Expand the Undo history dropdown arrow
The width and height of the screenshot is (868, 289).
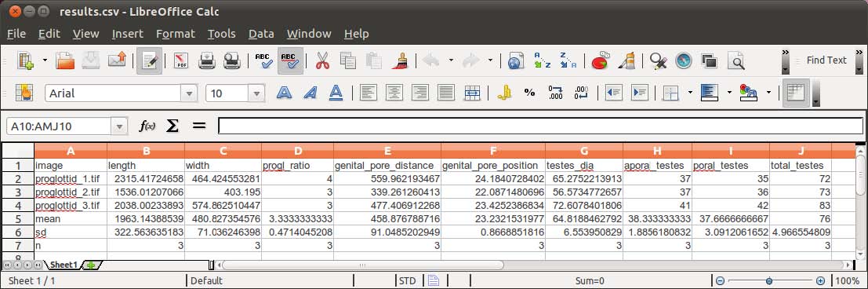(451, 60)
